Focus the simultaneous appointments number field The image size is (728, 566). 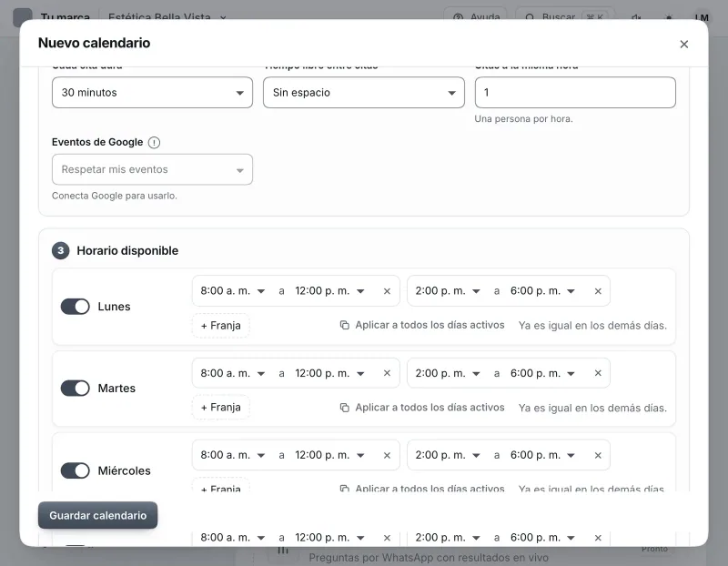575,93
